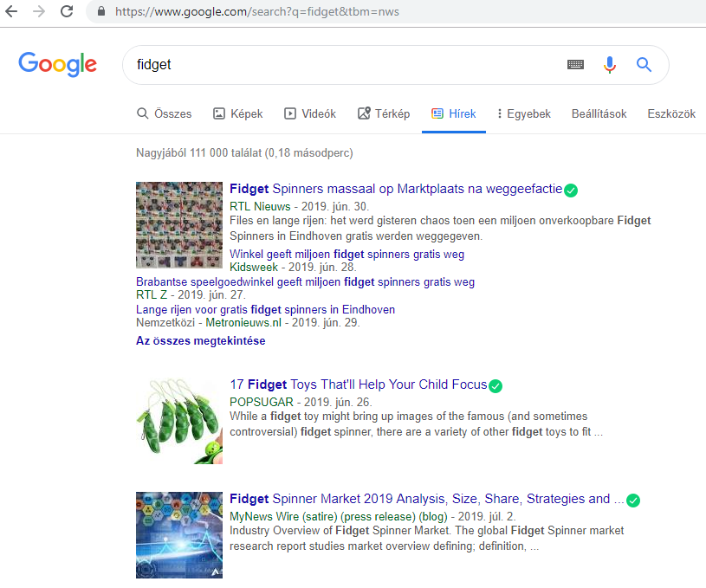Screen dimensions: 706x588
Task: Click the Nagyjából 111 000 találat result count
Action: pos(244,153)
